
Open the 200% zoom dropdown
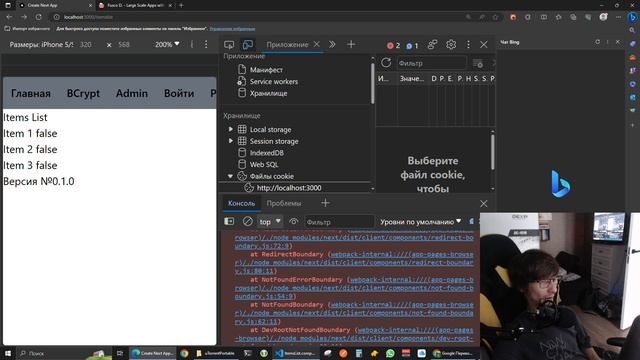[167, 44]
